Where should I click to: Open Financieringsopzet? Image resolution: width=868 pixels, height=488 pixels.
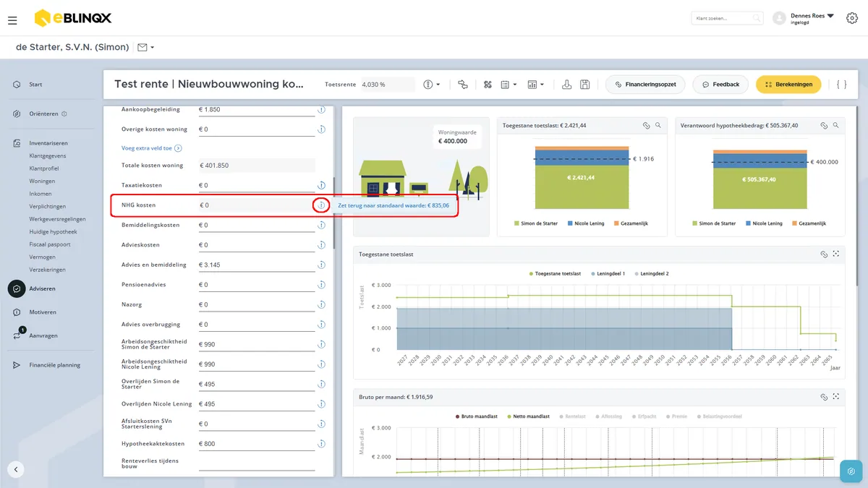coord(645,85)
